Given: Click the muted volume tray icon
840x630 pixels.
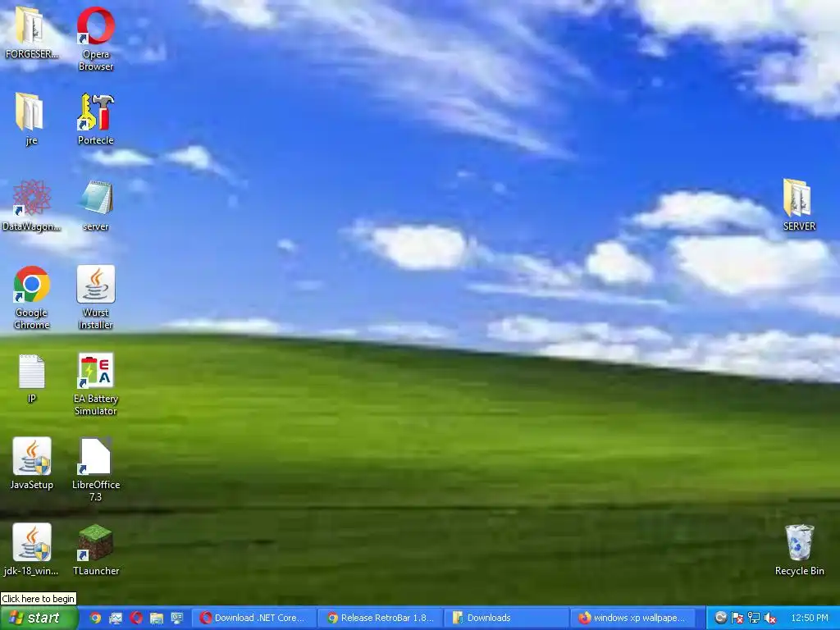Looking at the screenshot, I should [770, 619].
